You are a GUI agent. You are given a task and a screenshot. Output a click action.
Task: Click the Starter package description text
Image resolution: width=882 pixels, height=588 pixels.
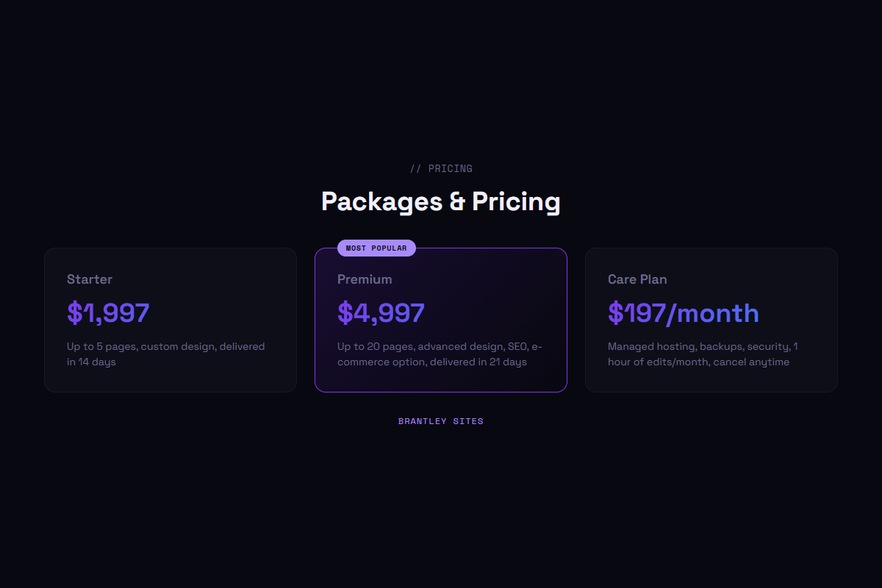165,354
